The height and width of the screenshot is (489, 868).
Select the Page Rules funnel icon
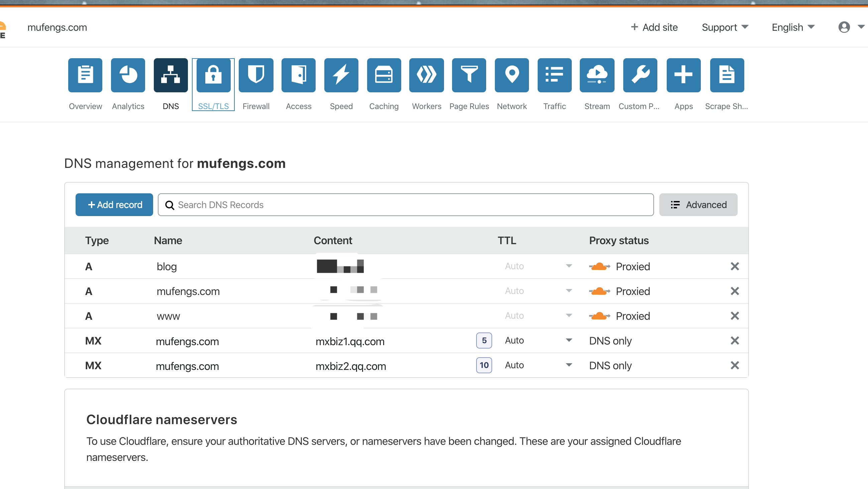(469, 75)
